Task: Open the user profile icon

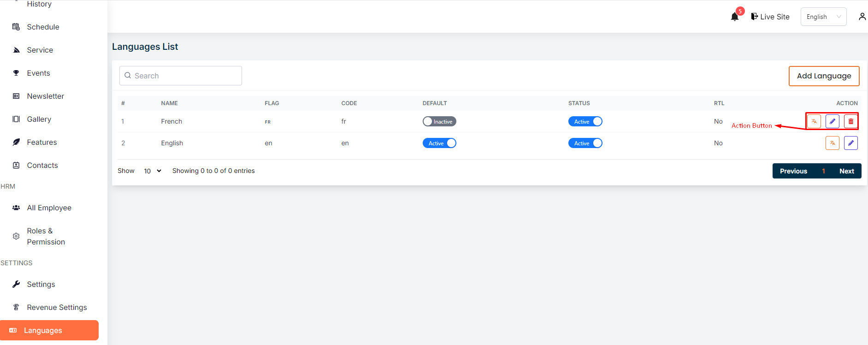Action: tap(862, 17)
